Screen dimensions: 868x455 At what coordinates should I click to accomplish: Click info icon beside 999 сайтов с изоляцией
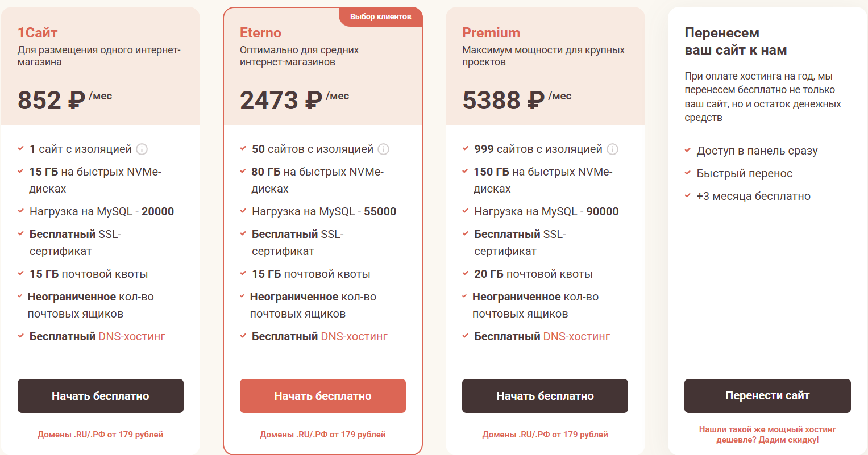point(612,149)
